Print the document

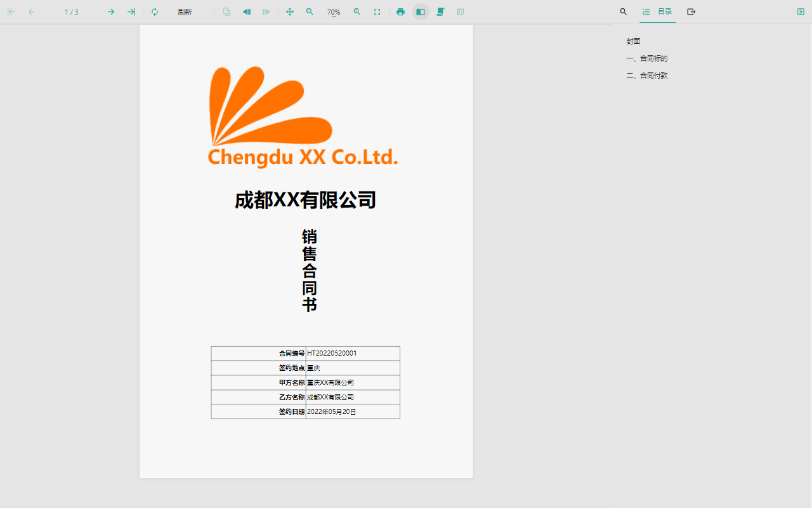coord(400,12)
